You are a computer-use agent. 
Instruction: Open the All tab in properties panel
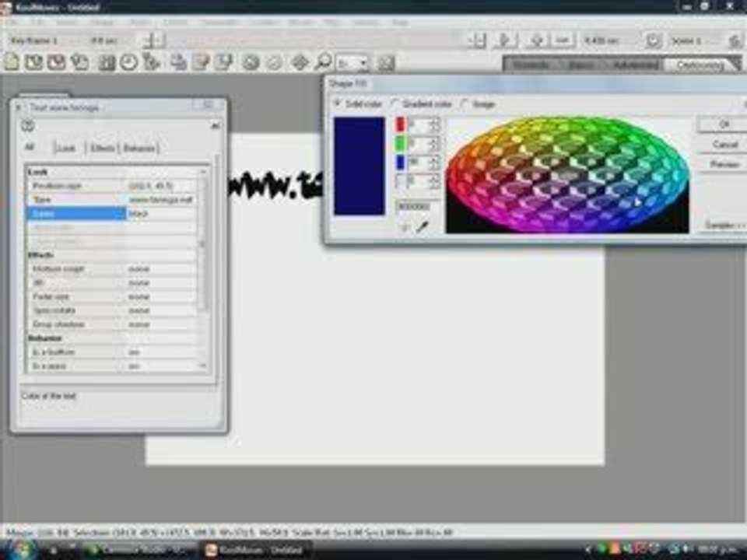pyautogui.click(x=30, y=147)
